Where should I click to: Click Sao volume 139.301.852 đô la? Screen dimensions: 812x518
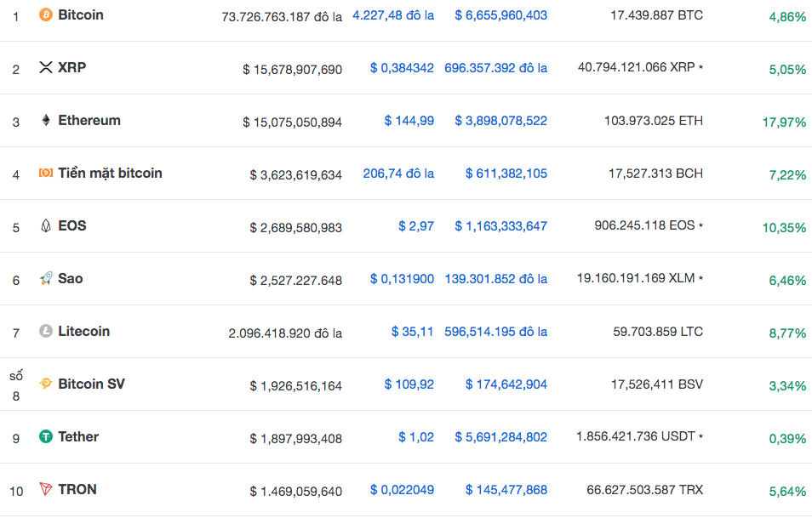[495, 280]
